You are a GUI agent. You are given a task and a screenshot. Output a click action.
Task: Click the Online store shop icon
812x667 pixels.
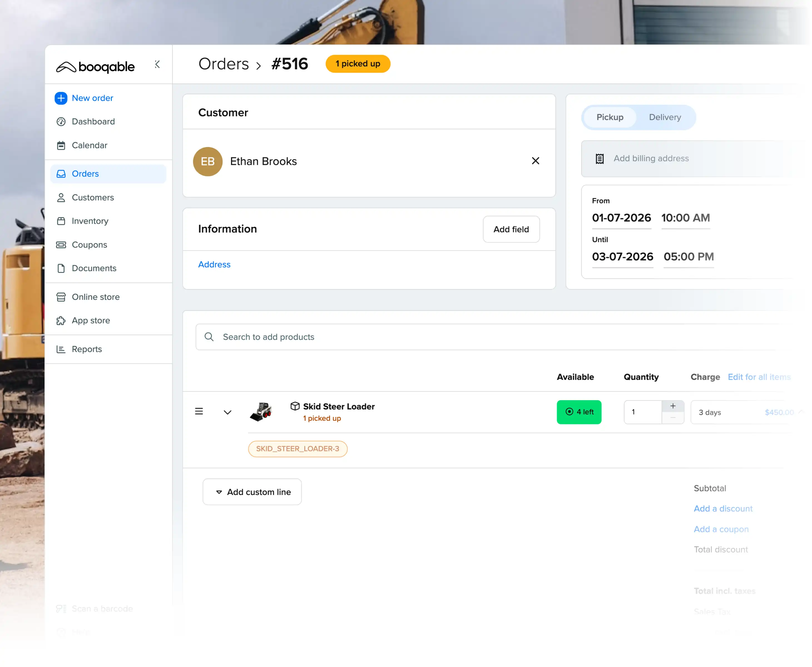[x=61, y=297]
